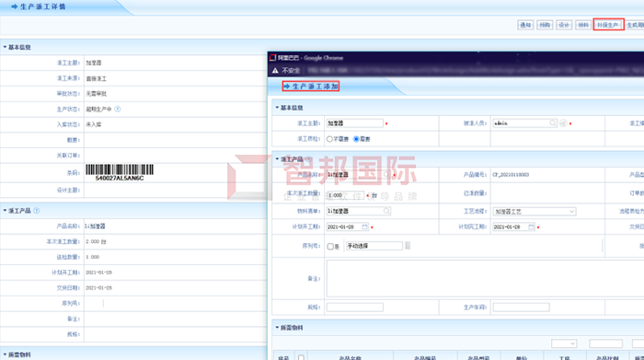Click the 生产车间 input field
The height and width of the screenshot is (360, 644).
[522, 307]
